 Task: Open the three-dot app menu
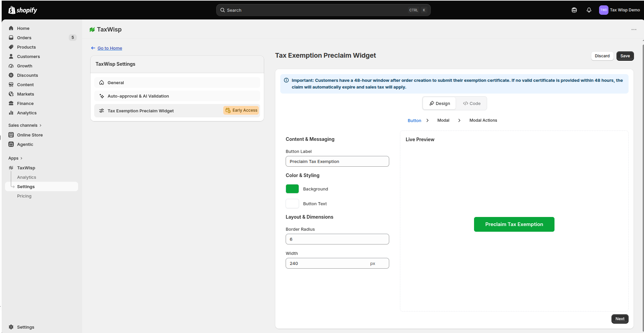[634, 30]
